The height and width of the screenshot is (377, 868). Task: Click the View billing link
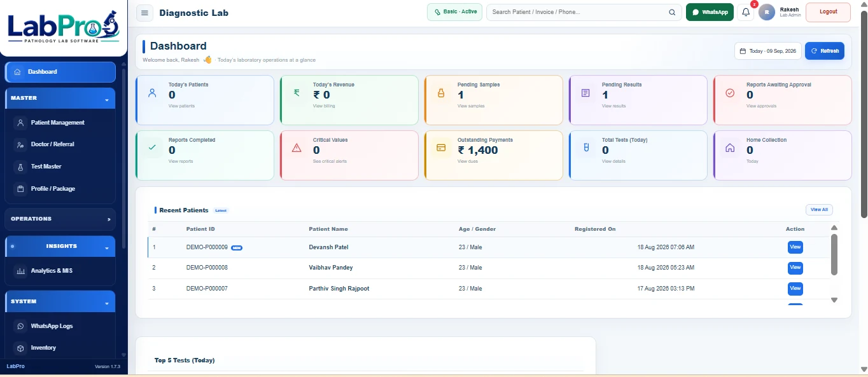click(324, 106)
